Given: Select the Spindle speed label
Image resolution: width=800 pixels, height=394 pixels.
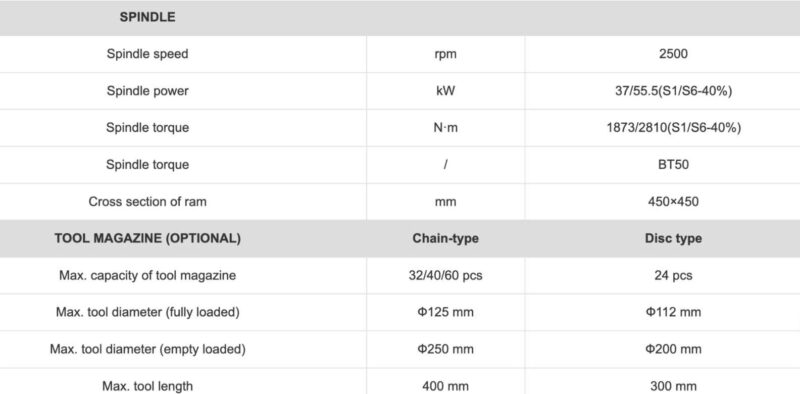Looking at the screenshot, I should 147,54.
